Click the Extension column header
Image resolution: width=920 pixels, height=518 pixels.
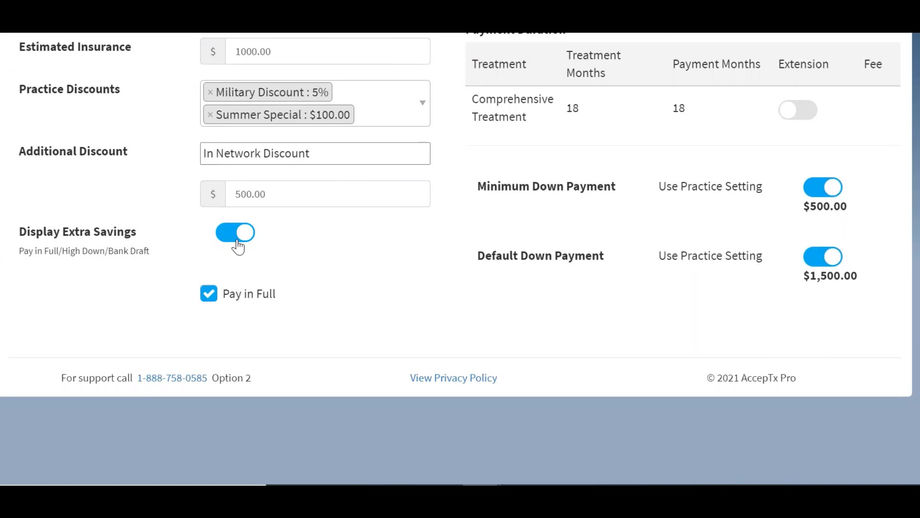click(803, 64)
